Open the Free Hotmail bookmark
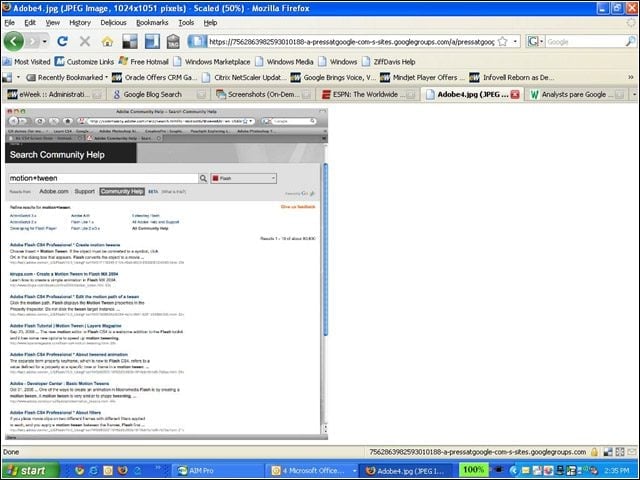The width and height of the screenshot is (640, 480). coord(143,62)
